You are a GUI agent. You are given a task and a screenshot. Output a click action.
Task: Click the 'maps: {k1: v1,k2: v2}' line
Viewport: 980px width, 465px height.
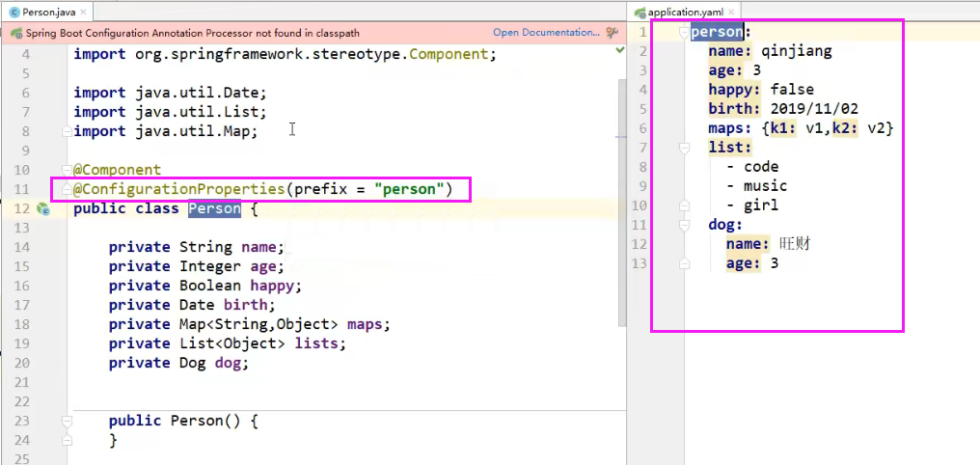(x=802, y=128)
